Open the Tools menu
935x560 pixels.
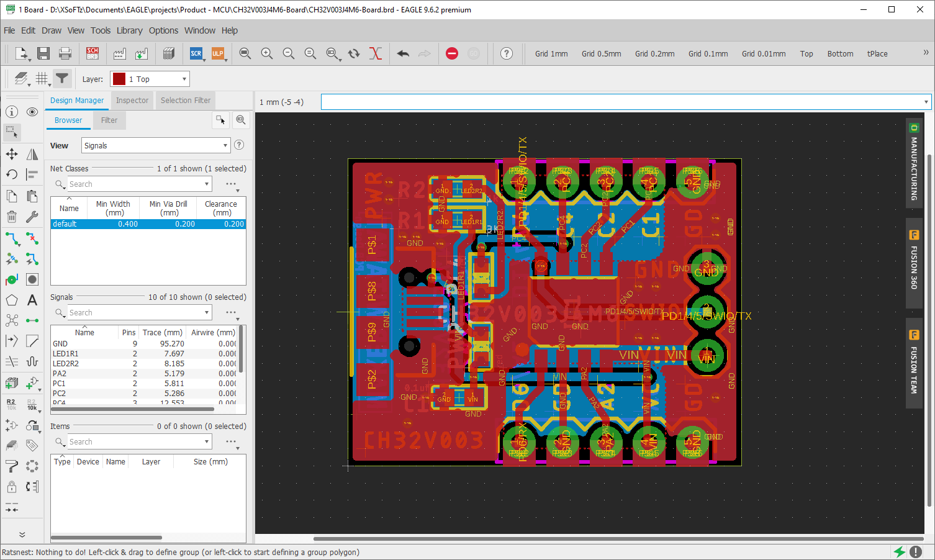point(101,30)
